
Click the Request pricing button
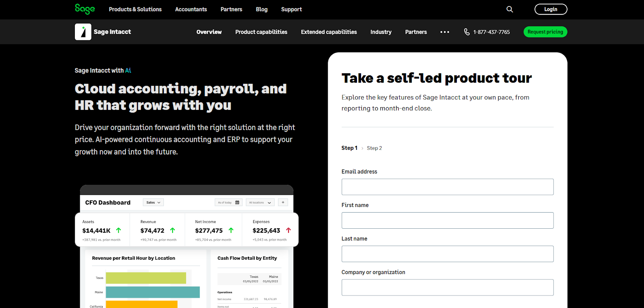pos(545,32)
